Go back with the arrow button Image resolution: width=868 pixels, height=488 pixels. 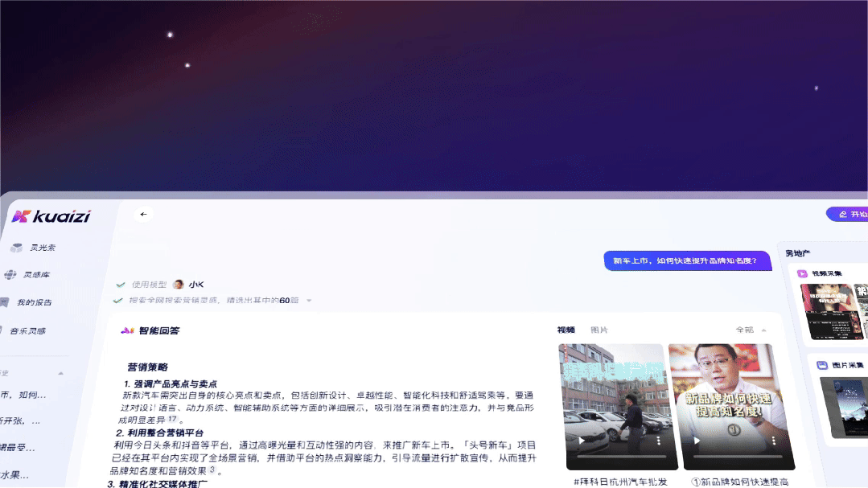[x=143, y=214]
